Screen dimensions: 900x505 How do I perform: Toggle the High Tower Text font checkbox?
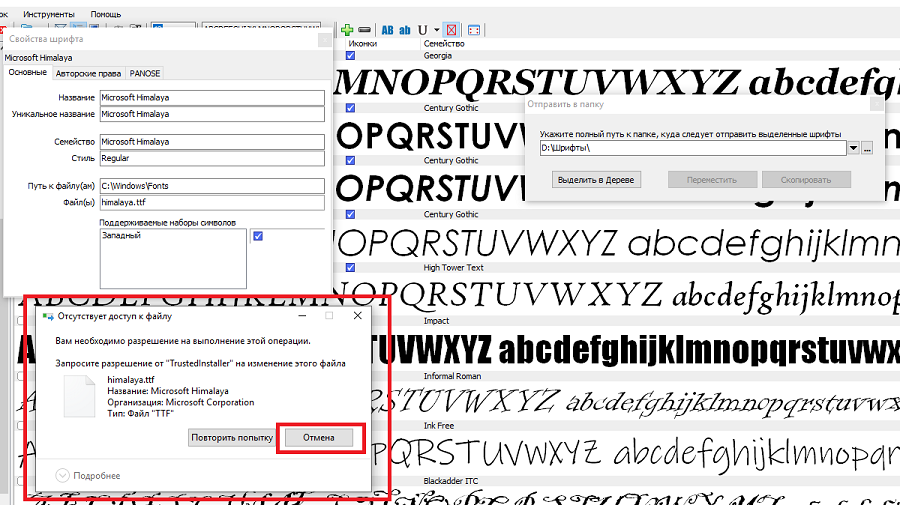(350, 268)
